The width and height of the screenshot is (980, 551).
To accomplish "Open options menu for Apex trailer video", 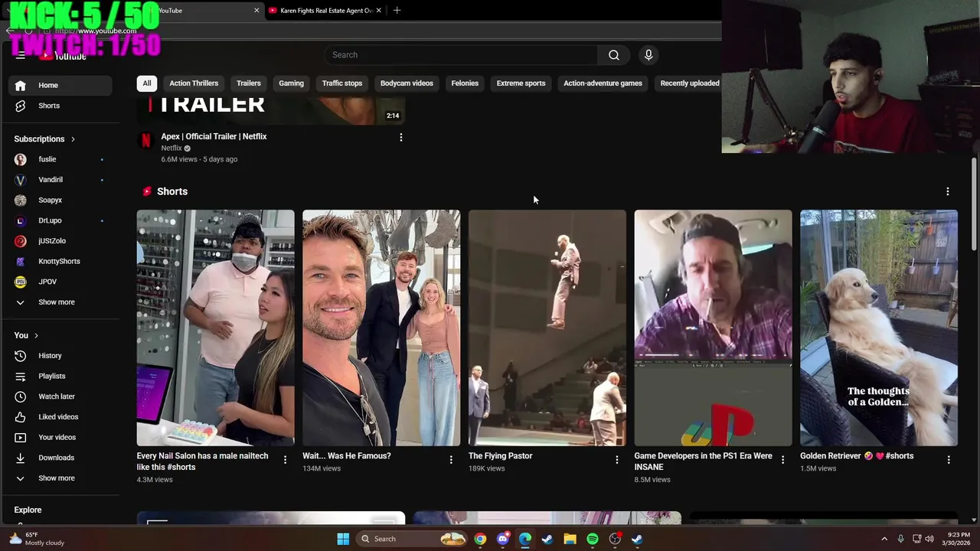I will [400, 137].
